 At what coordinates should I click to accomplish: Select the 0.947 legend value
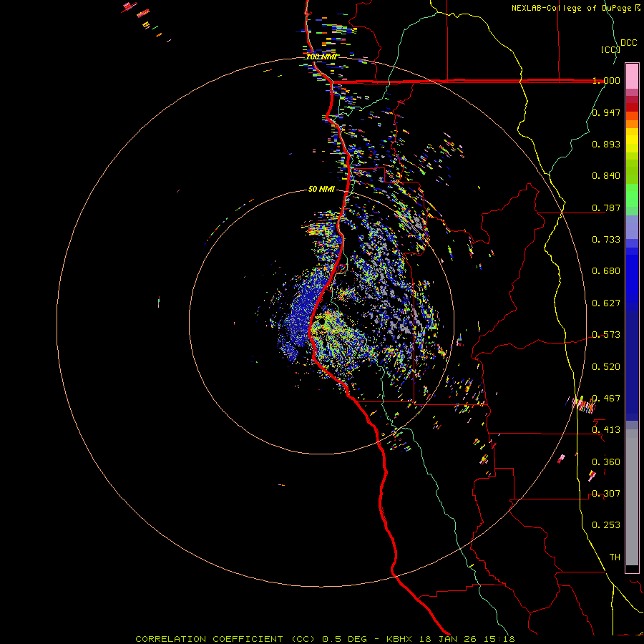click(x=606, y=112)
